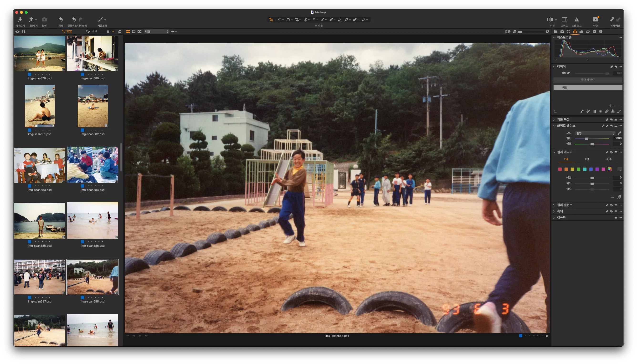637x364 pixels.
Task: Select the green swatch in Color Editor
Action: [579, 169]
